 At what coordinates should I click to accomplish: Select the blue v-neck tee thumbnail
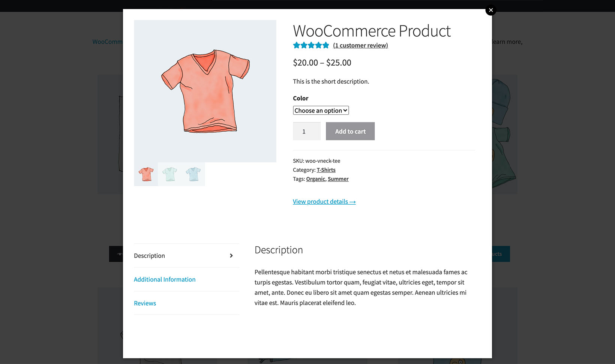pyautogui.click(x=193, y=174)
